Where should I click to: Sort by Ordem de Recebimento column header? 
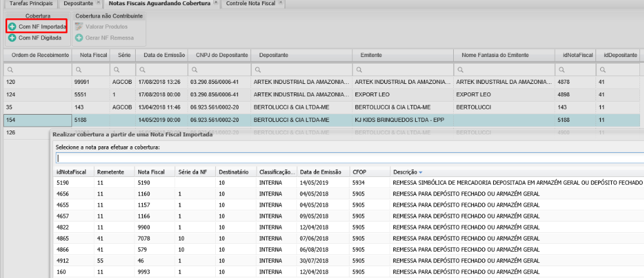37,55
